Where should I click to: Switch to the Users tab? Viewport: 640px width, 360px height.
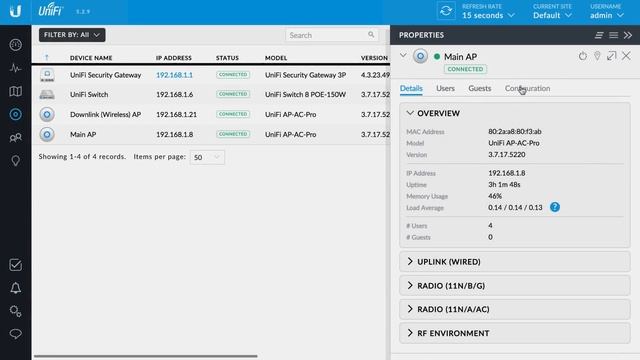pyautogui.click(x=445, y=88)
